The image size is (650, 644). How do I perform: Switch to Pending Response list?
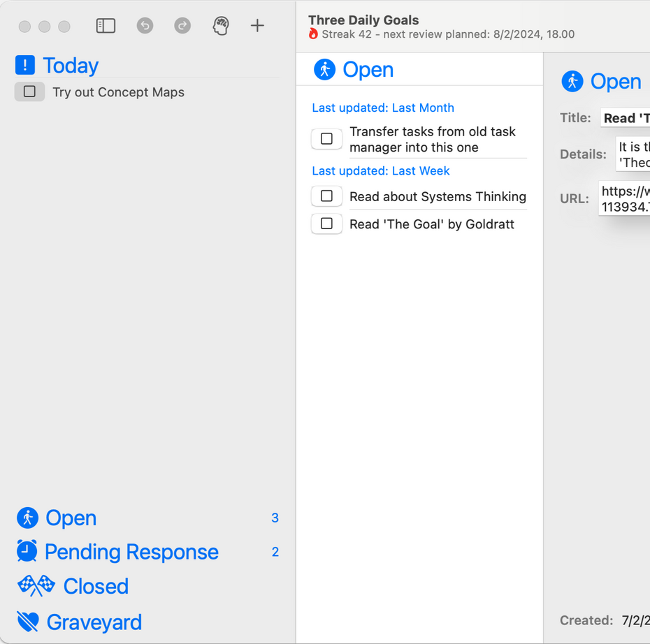131,552
